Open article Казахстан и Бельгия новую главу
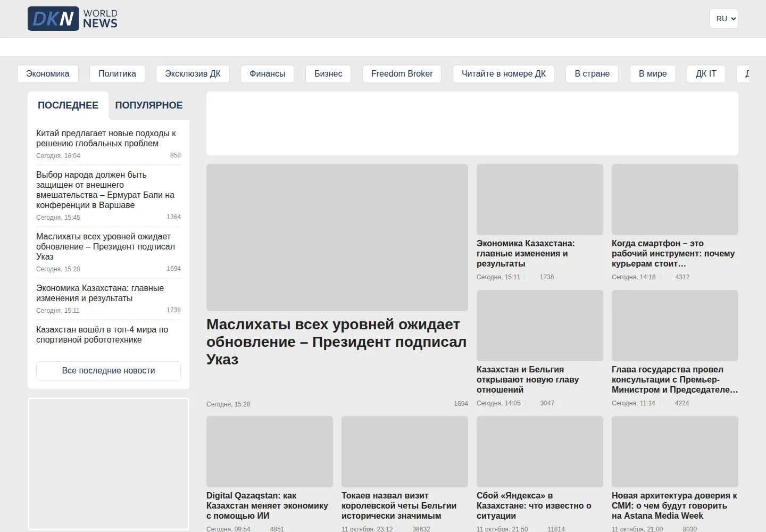The height and width of the screenshot is (532, 766). [528, 380]
